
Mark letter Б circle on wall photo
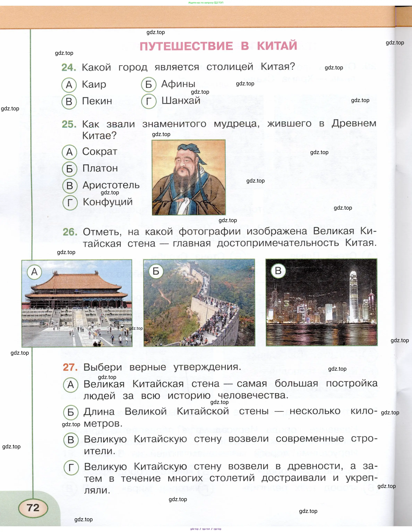156,271
